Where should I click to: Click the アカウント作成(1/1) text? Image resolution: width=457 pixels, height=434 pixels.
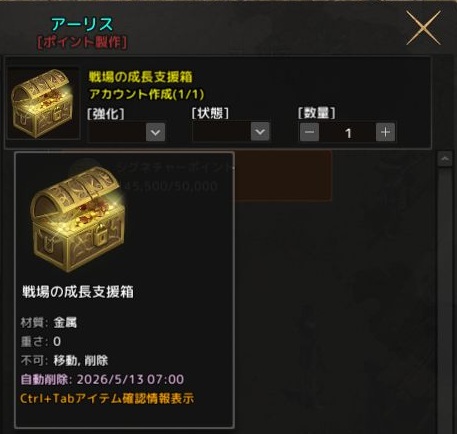[146, 94]
